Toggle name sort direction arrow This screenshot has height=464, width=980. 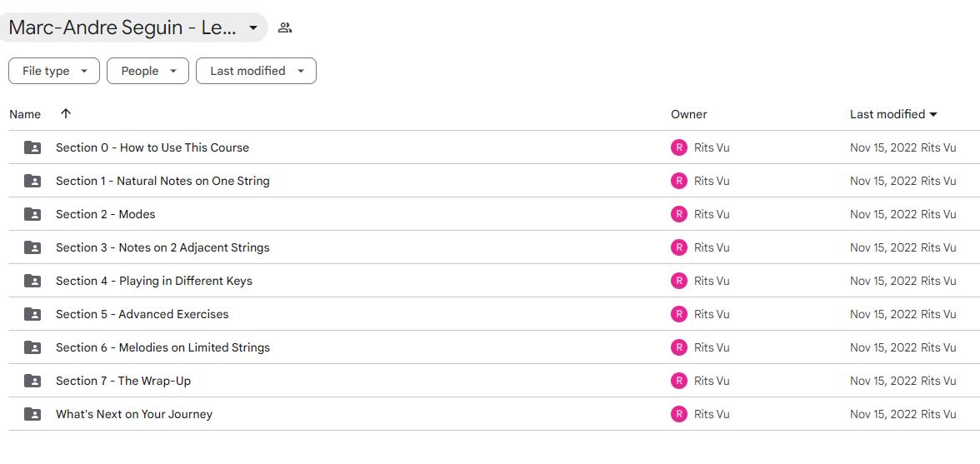coord(66,113)
